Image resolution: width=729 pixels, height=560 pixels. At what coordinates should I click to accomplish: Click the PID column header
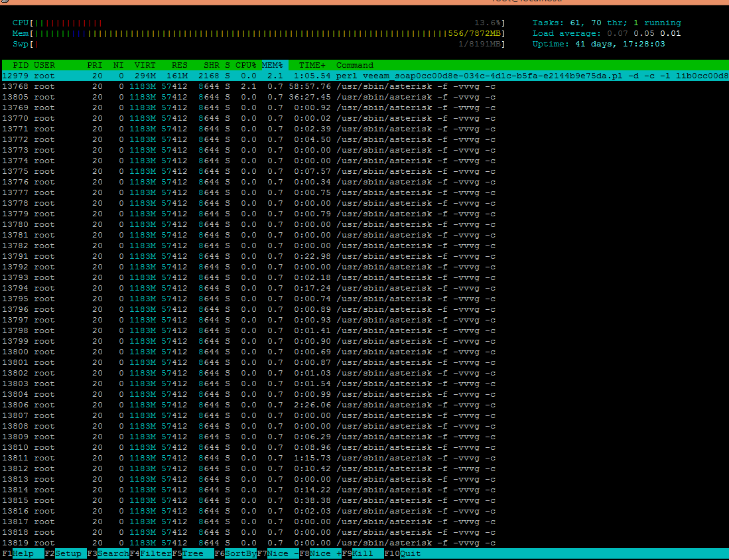[x=21, y=65]
